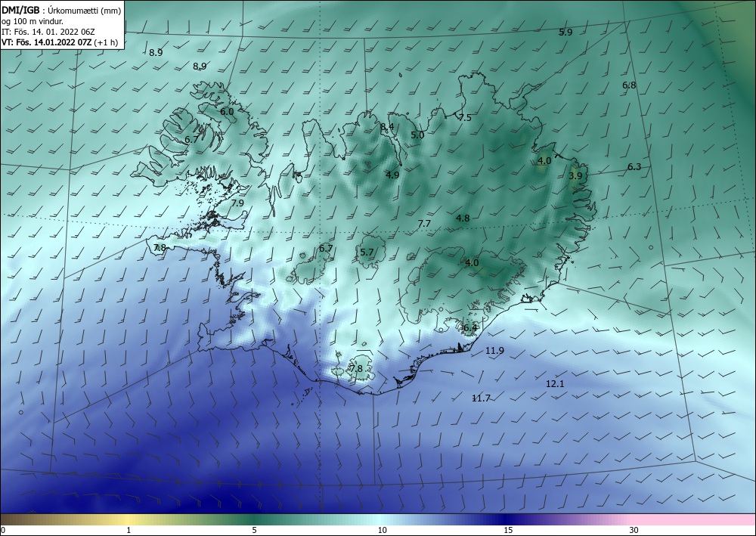Select the 5 label on the color scale
The height and width of the screenshot is (536, 756).
[x=254, y=531]
